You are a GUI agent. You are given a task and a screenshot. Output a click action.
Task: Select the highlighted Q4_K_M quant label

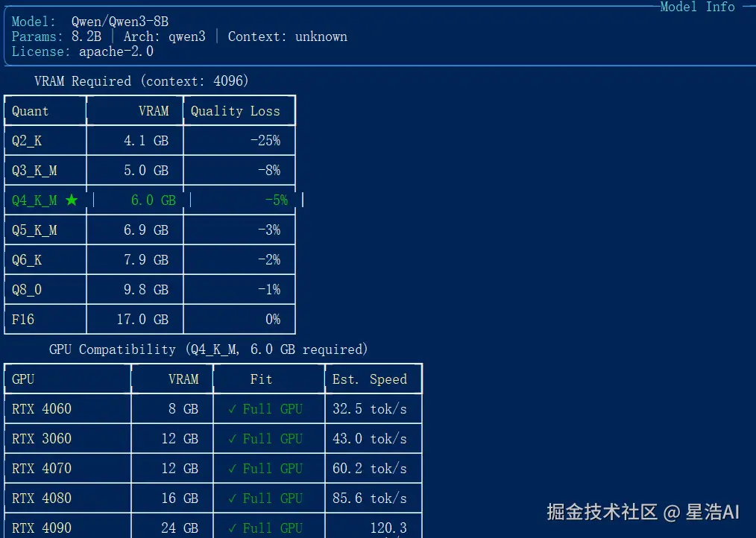[34, 201]
